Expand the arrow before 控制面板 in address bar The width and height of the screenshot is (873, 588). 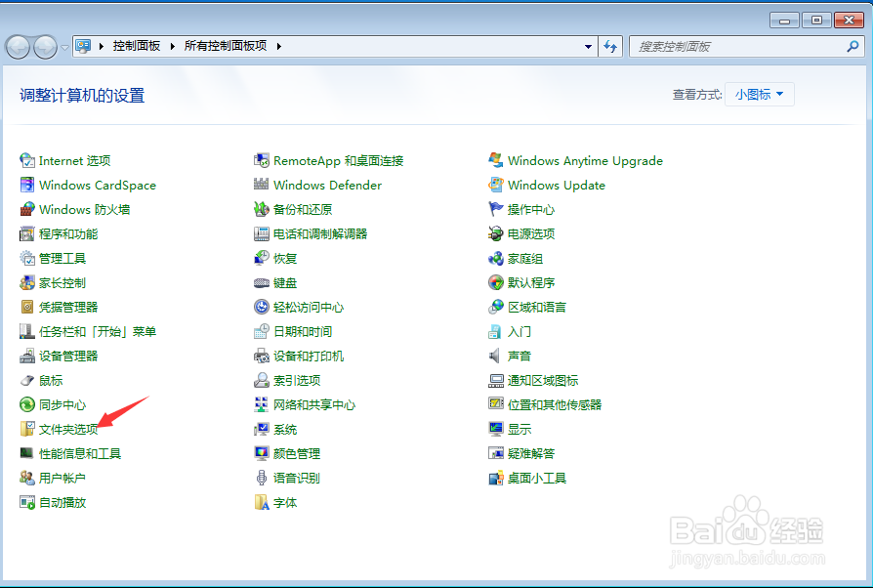click(101, 46)
